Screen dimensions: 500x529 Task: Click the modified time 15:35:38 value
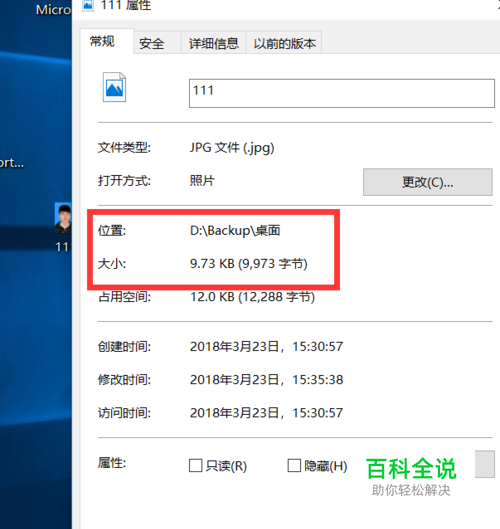(266, 380)
